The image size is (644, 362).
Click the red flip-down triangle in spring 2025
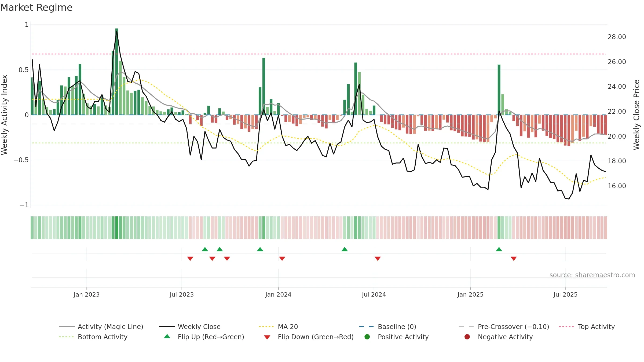[x=514, y=258]
